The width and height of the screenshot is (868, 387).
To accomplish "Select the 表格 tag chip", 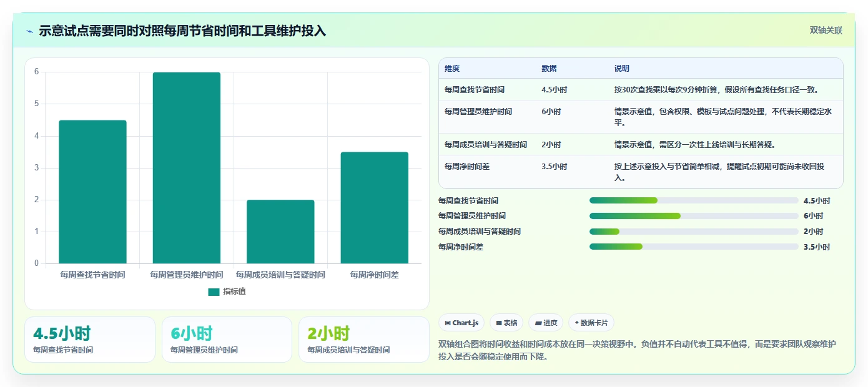I will [x=506, y=323].
